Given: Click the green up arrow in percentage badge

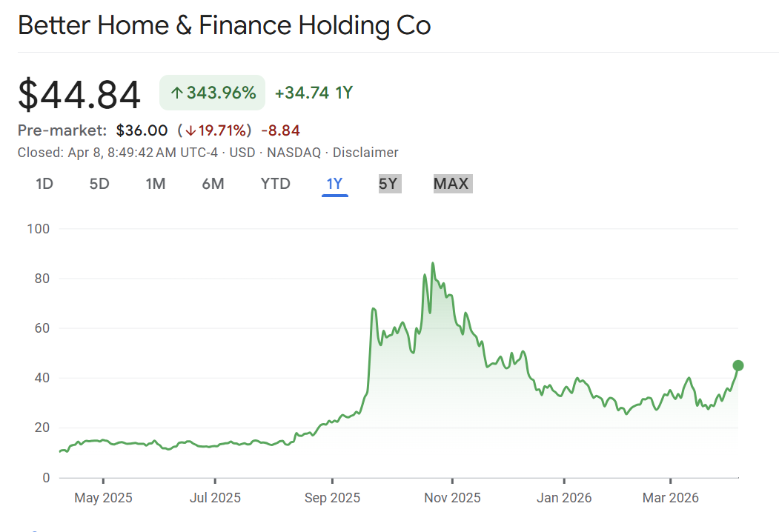Looking at the screenshot, I should point(176,93).
